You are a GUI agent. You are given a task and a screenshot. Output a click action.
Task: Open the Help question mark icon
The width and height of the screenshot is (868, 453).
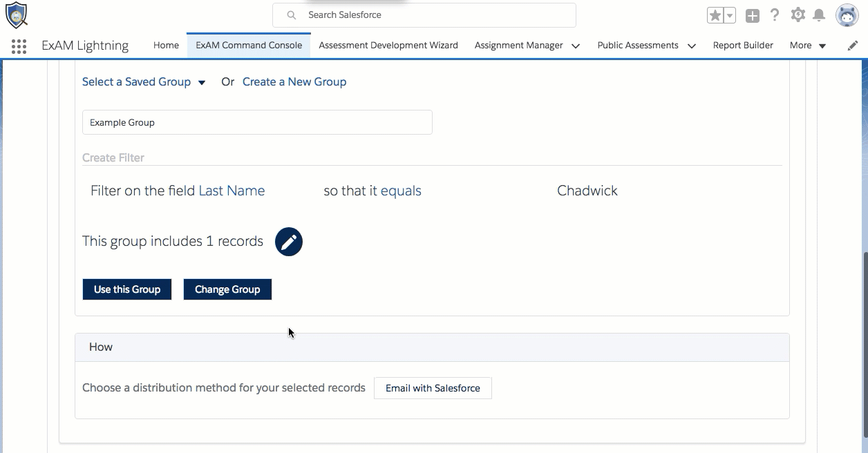pos(775,15)
